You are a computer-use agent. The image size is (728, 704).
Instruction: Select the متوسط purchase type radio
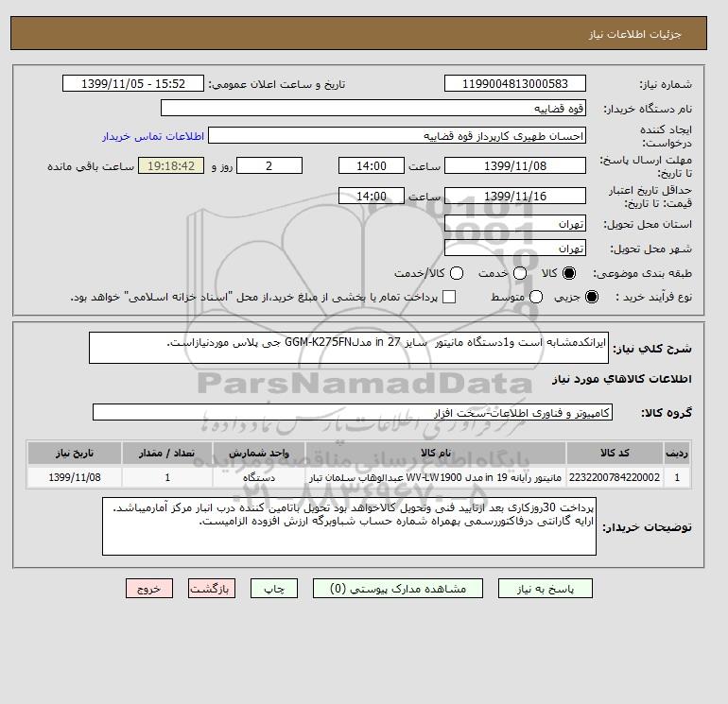[x=536, y=297]
